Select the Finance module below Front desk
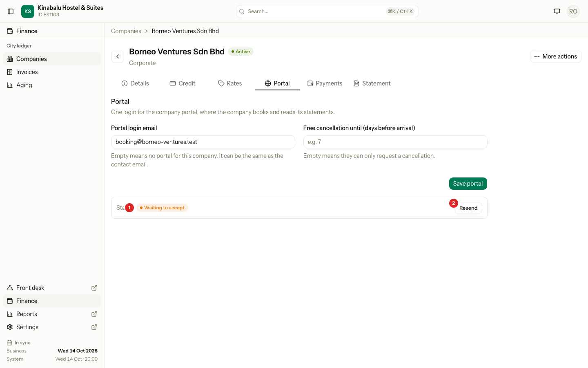 point(52,301)
